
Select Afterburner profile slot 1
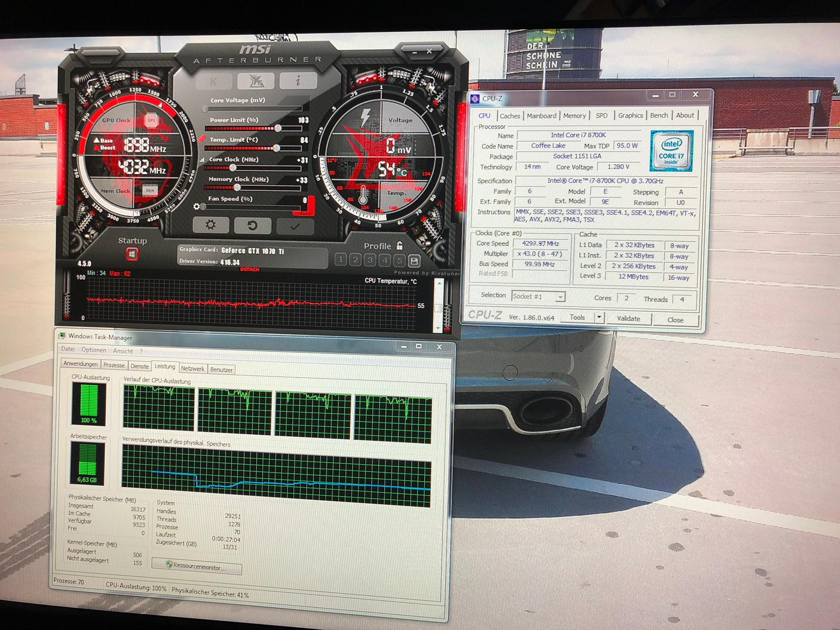tap(341, 259)
